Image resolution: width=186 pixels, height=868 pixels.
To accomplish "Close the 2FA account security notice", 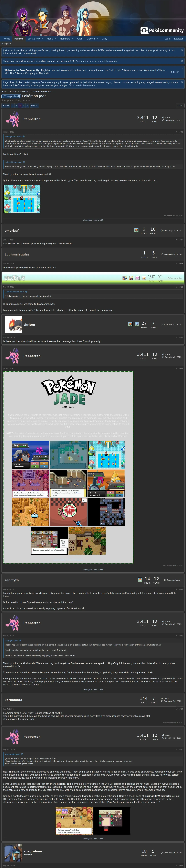I will pos(182,61).
